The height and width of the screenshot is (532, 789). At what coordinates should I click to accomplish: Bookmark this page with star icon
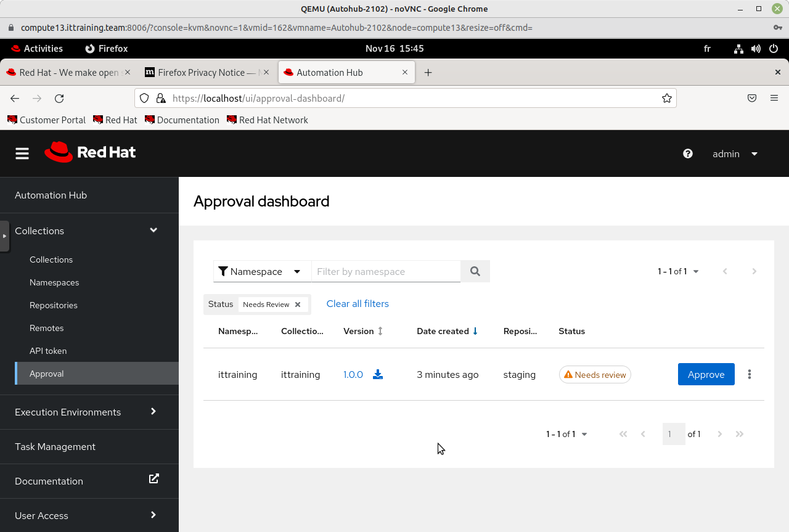[667, 98]
